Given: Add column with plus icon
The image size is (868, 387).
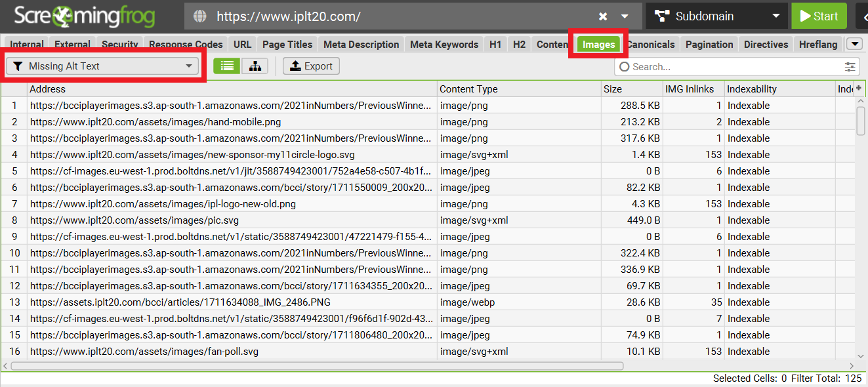Looking at the screenshot, I should click(859, 88).
